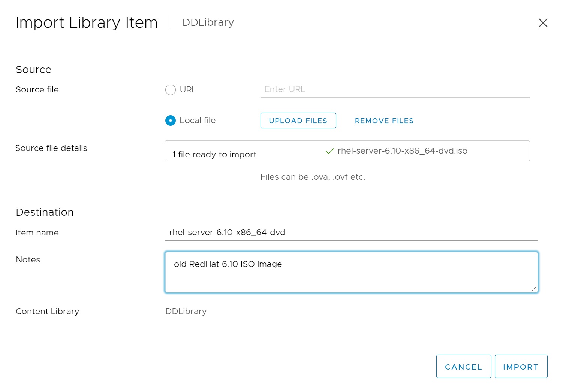Click the Enter URL input field
This screenshot has width=563, height=392.
click(395, 89)
